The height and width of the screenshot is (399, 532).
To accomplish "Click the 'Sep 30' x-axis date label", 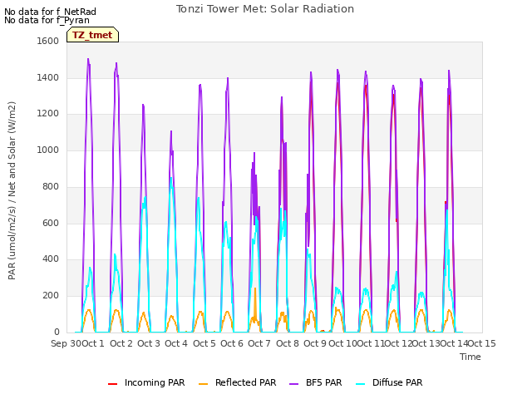I will tap(66, 343).
